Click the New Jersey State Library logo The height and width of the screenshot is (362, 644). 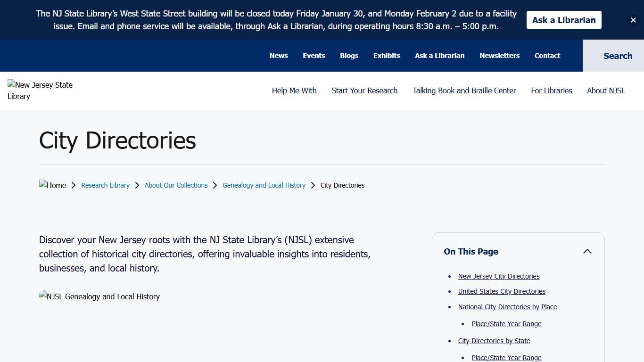40,90
